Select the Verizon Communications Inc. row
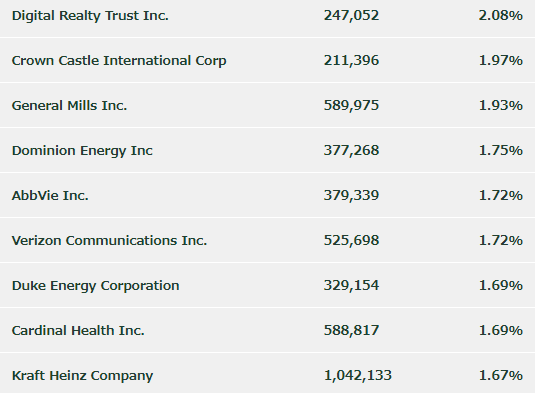The image size is (535, 393). pos(268,240)
